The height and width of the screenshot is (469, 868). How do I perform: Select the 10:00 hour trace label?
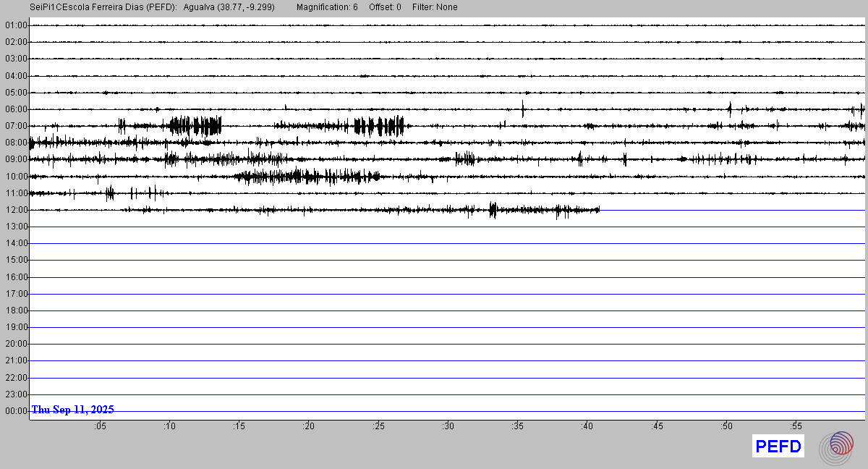point(16,177)
